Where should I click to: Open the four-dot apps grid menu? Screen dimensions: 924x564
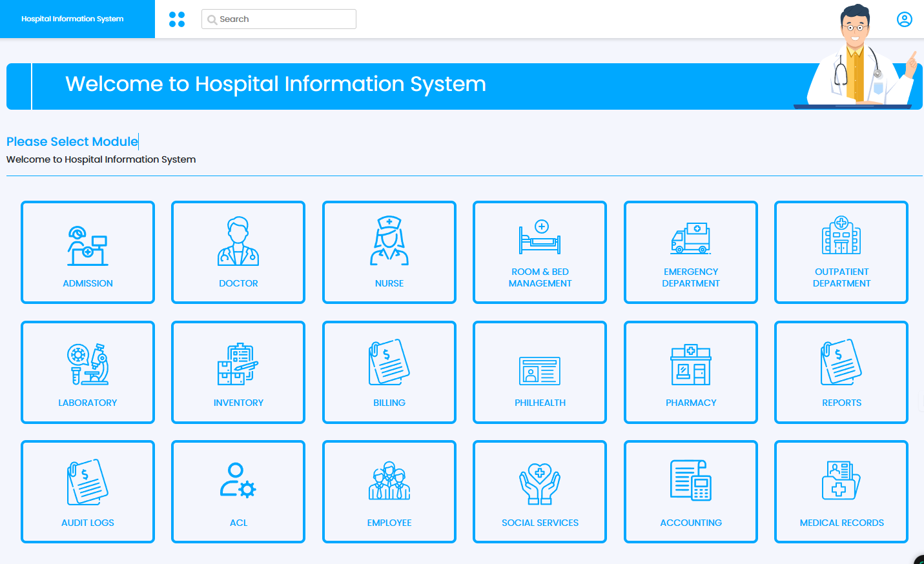click(x=177, y=19)
